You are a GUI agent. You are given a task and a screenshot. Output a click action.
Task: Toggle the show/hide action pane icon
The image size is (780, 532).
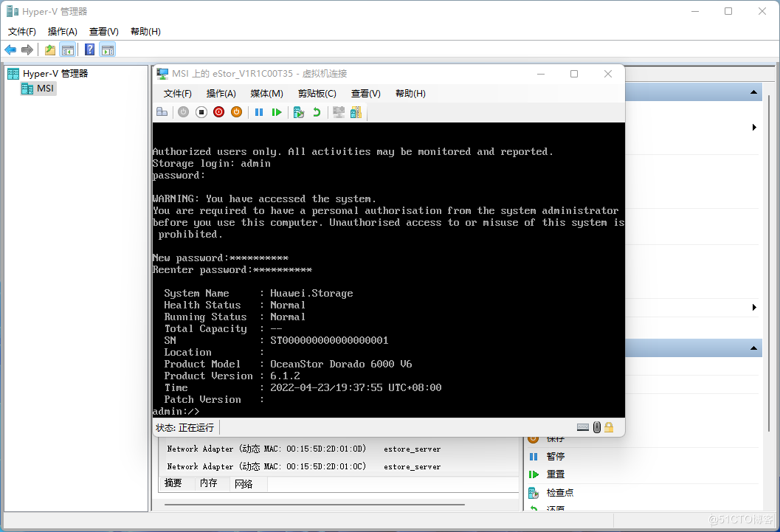[108, 49]
